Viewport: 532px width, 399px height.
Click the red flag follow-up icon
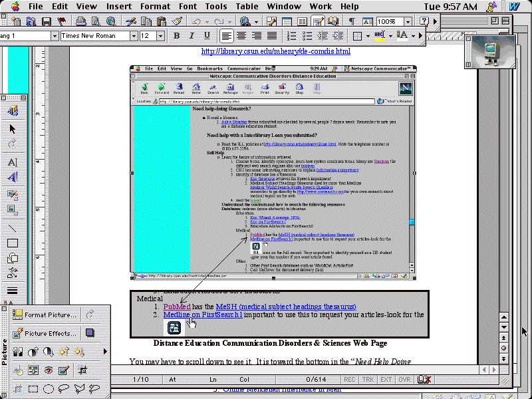61,21
